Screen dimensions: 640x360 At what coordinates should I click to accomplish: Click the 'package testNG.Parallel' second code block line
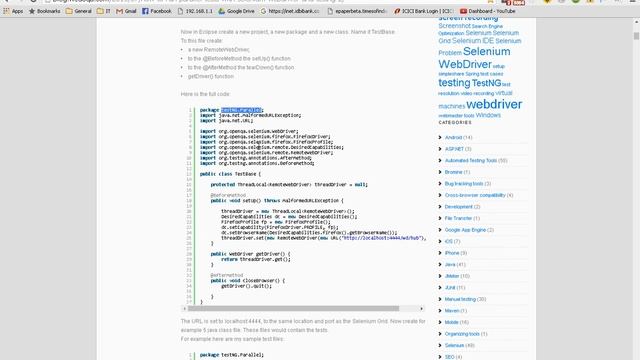pos(232,355)
